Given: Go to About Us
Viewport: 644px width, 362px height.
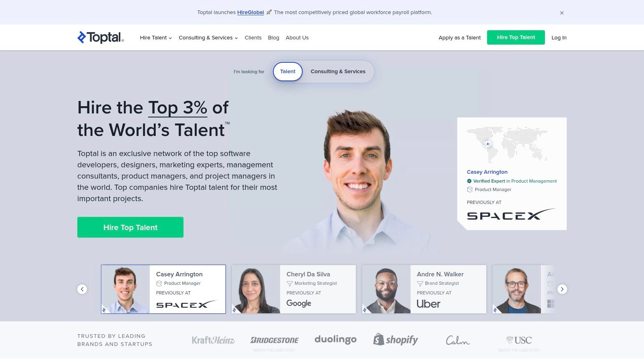Looking at the screenshot, I should [297, 38].
